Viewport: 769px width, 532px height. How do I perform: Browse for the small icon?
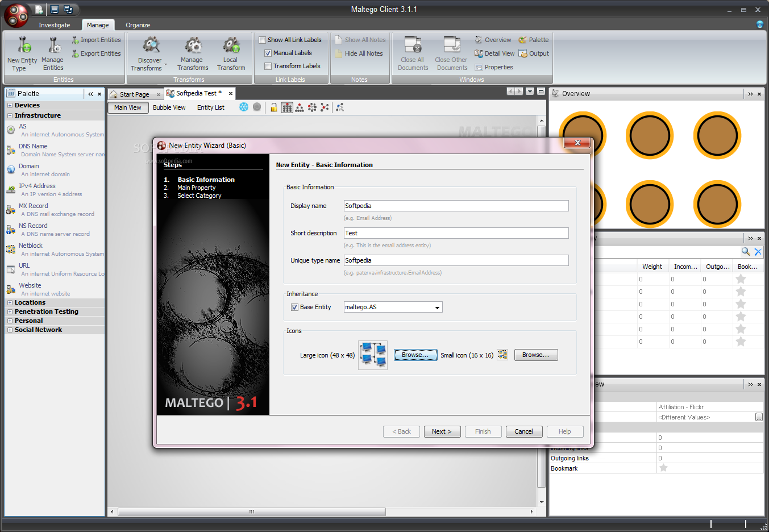click(536, 355)
